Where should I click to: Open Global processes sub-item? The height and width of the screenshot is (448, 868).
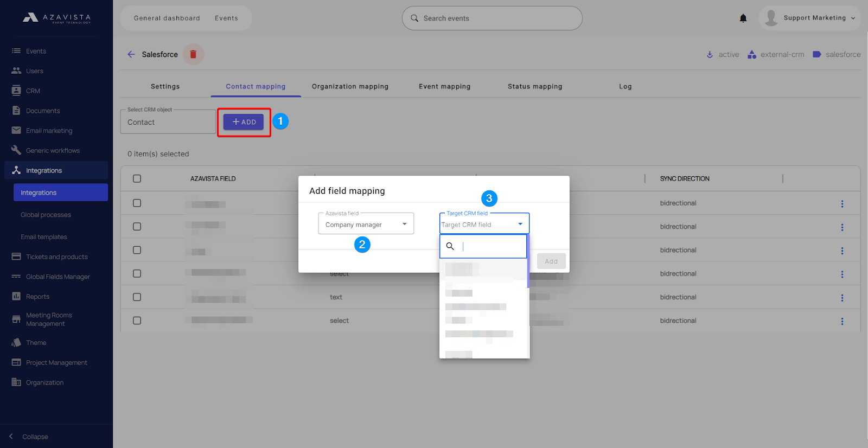(x=46, y=215)
